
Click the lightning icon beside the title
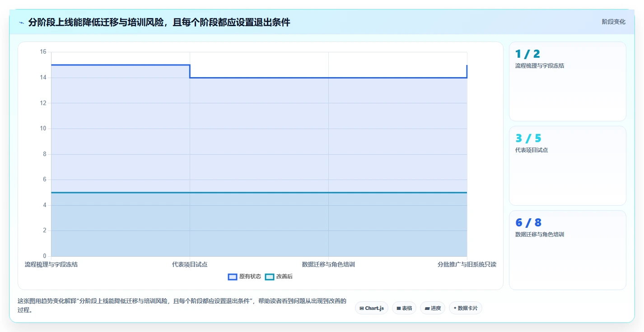tap(21, 22)
